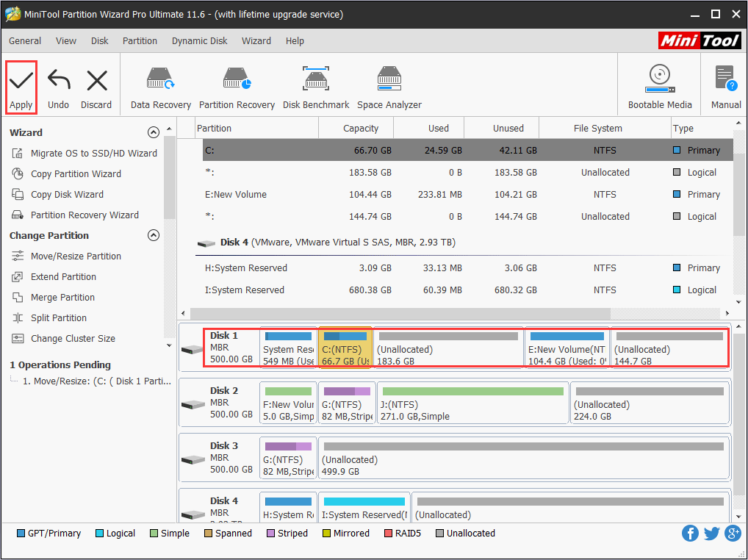Start Migrate OS to SSD/HD Wizard
The height and width of the screenshot is (560, 748).
click(86, 153)
